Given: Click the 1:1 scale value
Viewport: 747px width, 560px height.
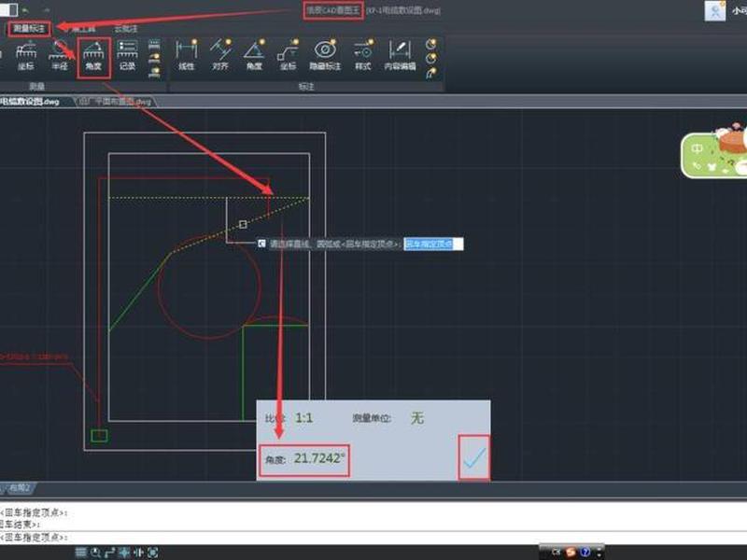Looking at the screenshot, I should click(304, 418).
